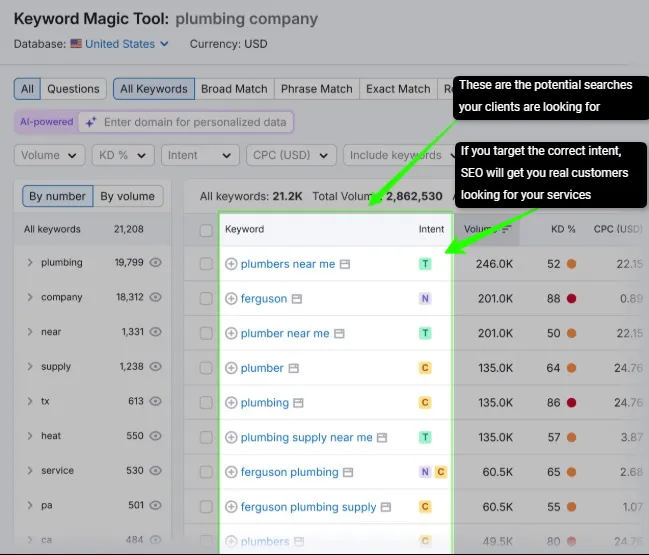Toggle eye icon for plumbing keyword group
The width and height of the screenshot is (649, 555).
155,263
